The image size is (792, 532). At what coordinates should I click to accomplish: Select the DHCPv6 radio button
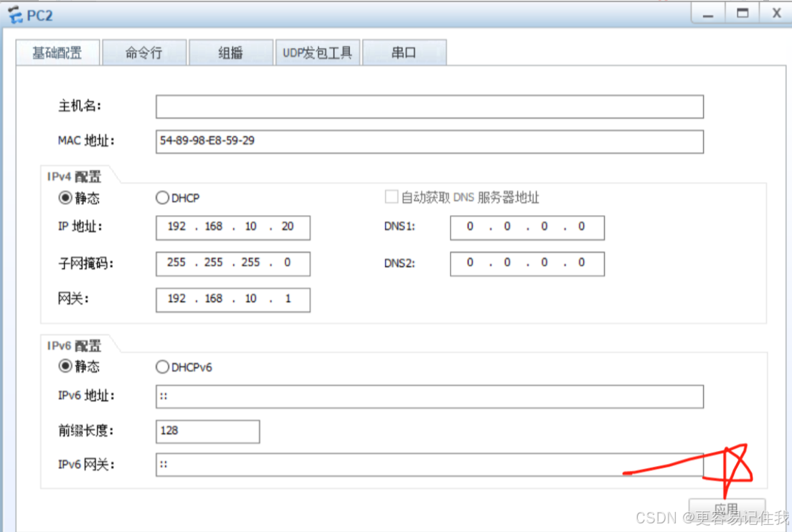[162, 367]
